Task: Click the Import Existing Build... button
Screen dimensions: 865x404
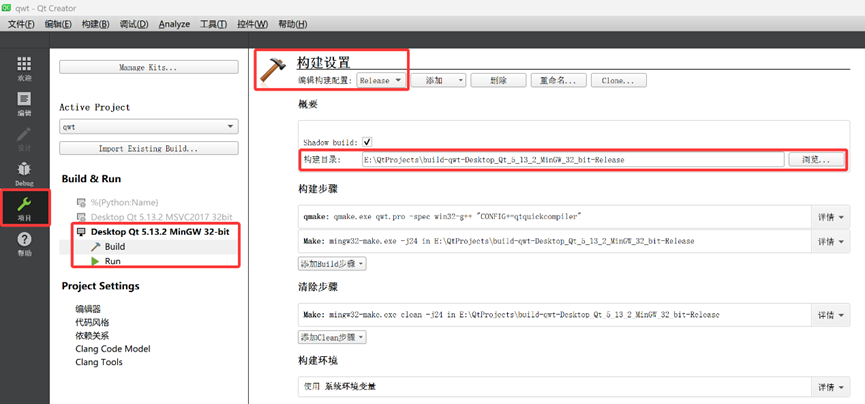Action: [149, 148]
